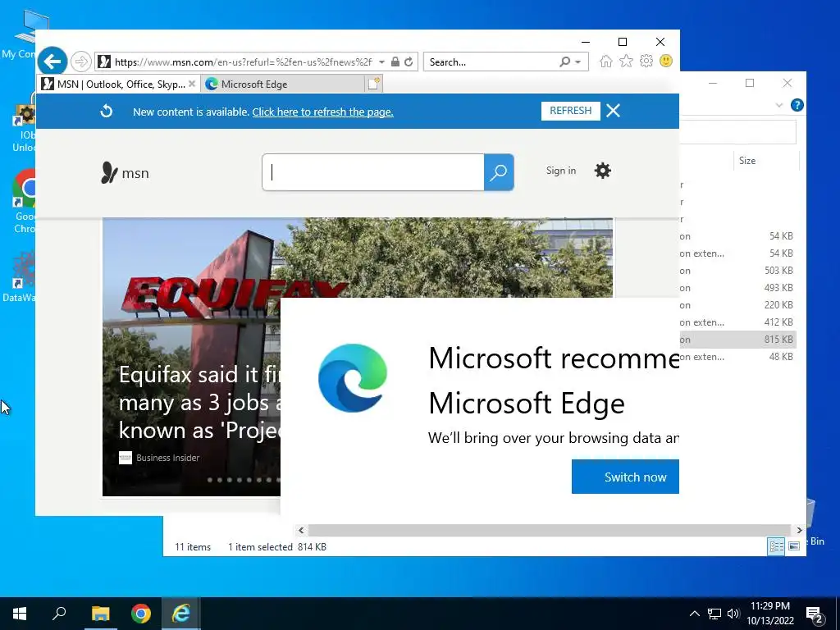Image resolution: width=840 pixels, height=630 pixels.
Task: Click the volume speaker icon
Action: pos(733,614)
